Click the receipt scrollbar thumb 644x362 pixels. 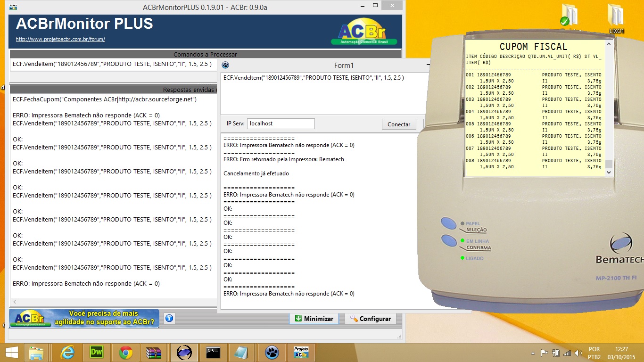(x=609, y=164)
